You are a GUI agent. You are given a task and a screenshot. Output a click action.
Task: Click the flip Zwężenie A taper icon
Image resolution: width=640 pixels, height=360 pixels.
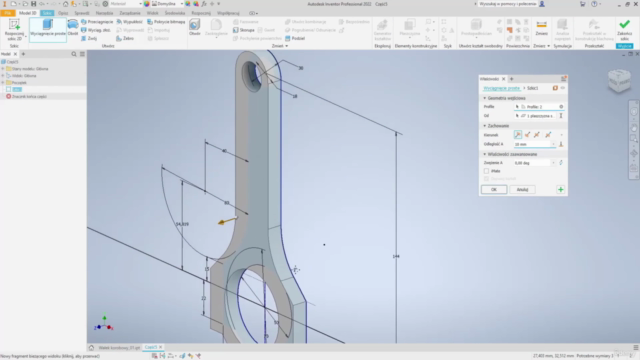coord(561,162)
